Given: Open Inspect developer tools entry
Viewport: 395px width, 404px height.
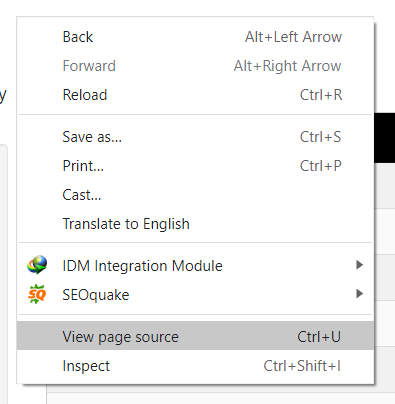Looking at the screenshot, I should coord(195,366).
